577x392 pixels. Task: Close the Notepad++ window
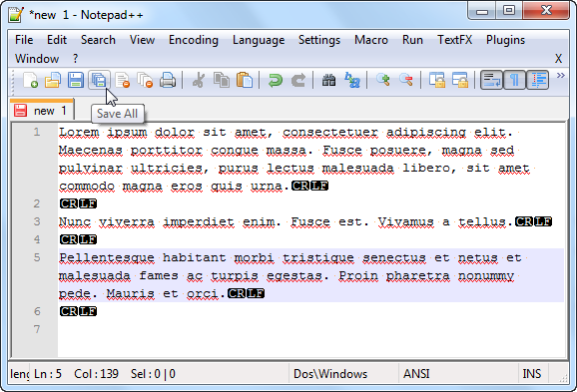pos(546,10)
